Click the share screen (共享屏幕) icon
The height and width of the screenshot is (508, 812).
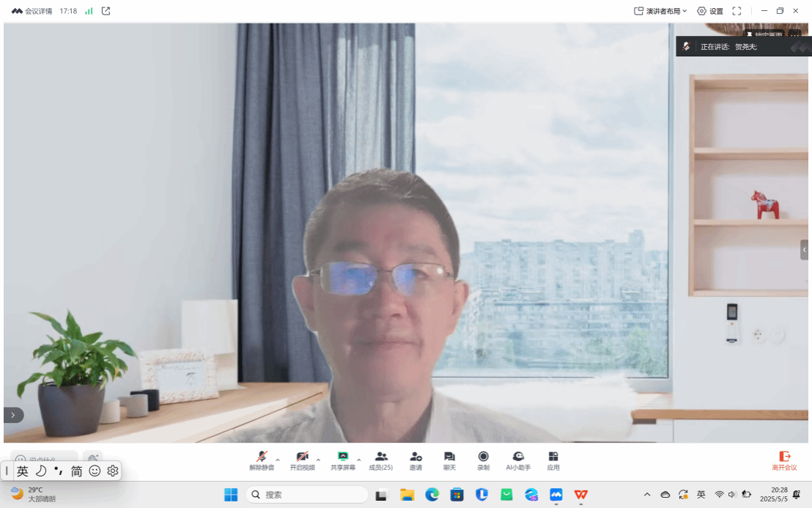pos(342,457)
